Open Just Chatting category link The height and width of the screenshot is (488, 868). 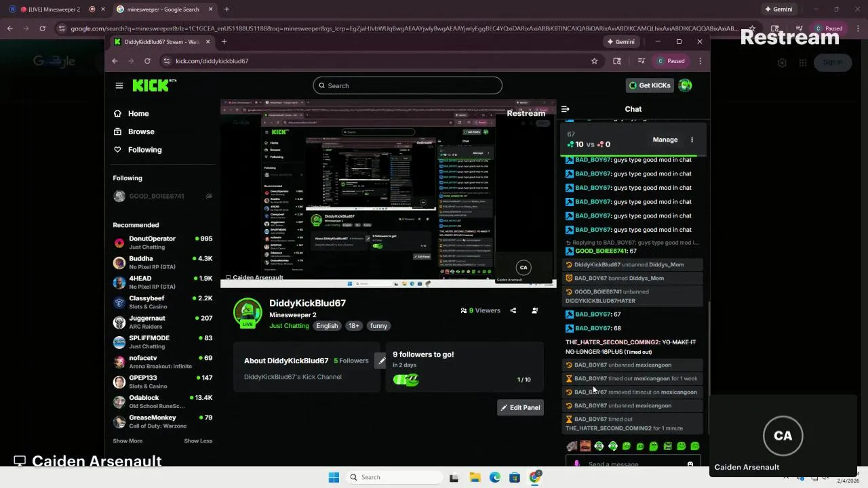(289, 326)
